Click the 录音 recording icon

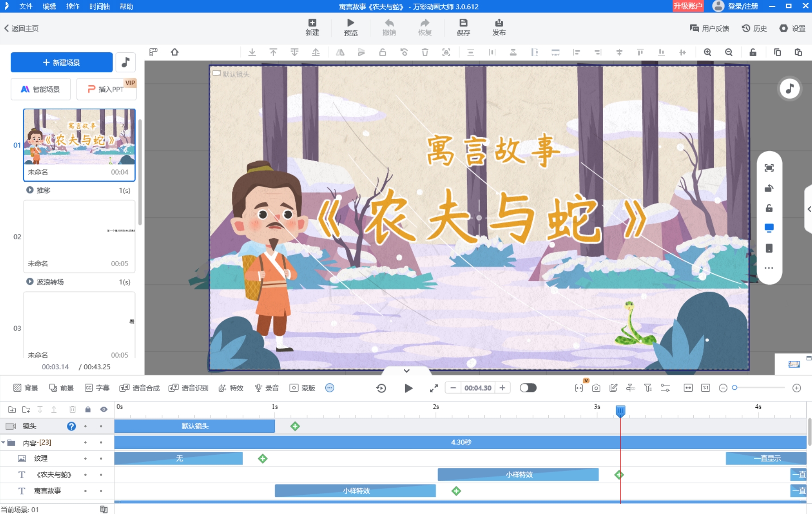point(266,388)
